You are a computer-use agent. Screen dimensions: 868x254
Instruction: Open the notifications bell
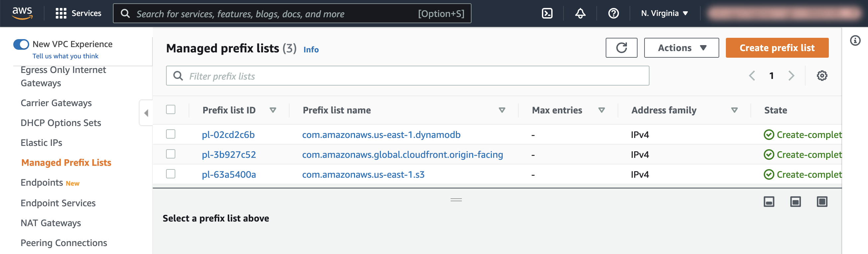tap(580, 13)
